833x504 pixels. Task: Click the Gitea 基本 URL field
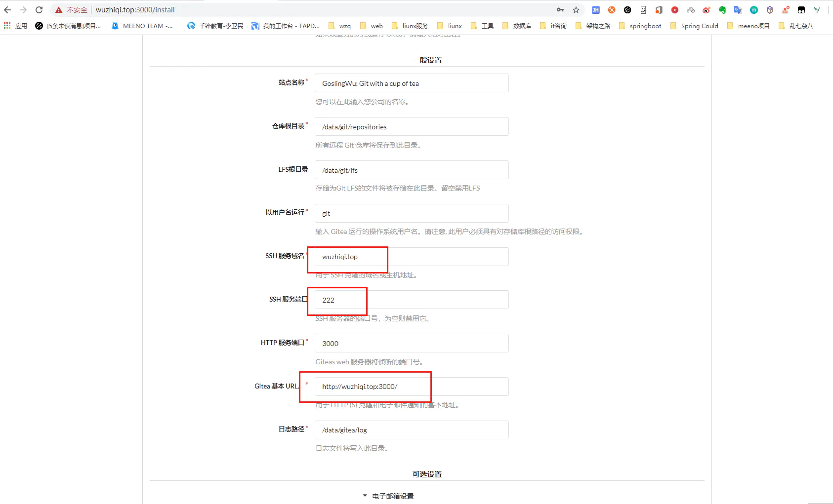[x=412, y=387]
